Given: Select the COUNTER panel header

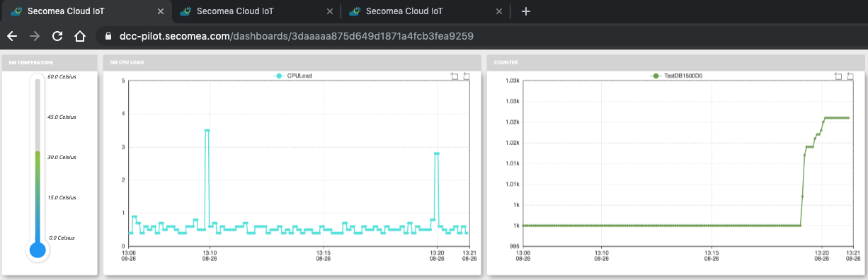Looking at the screenshot, I should 675,62.
